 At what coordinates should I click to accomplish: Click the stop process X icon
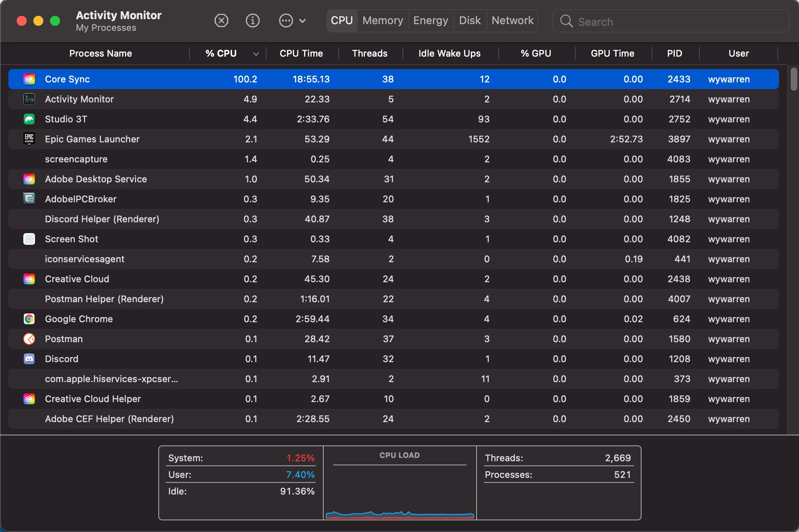pyautogui.click(x=221, y=20)
